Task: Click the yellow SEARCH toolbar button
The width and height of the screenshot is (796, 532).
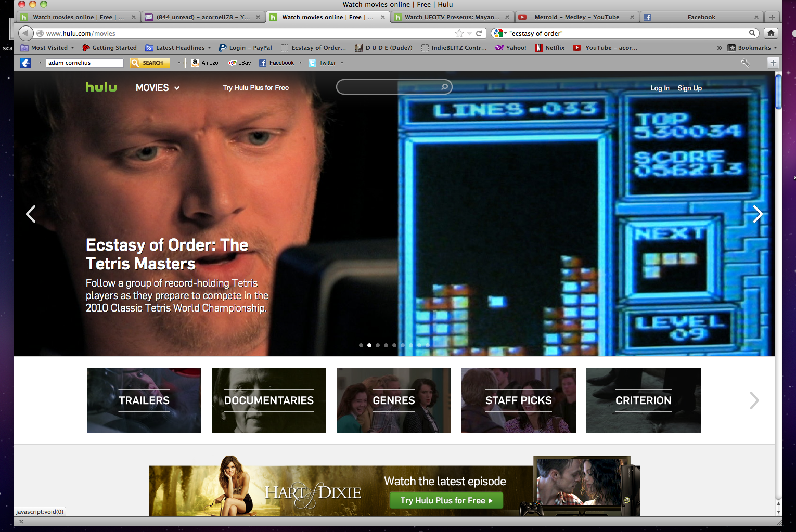Action: (150, 63)
